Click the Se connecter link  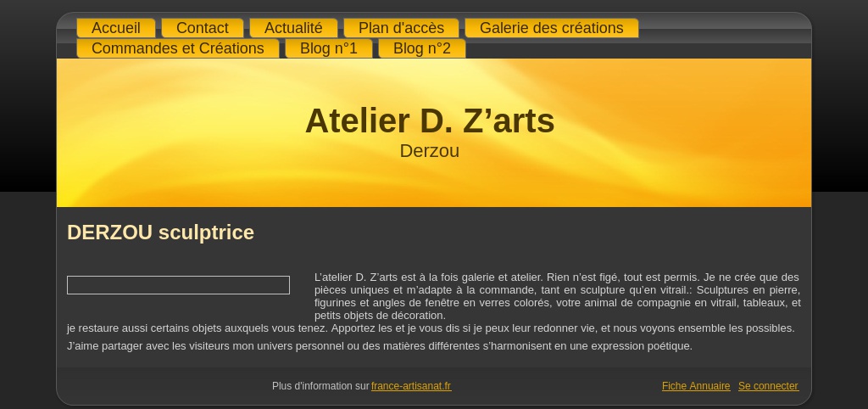click(x=768, y=386)
